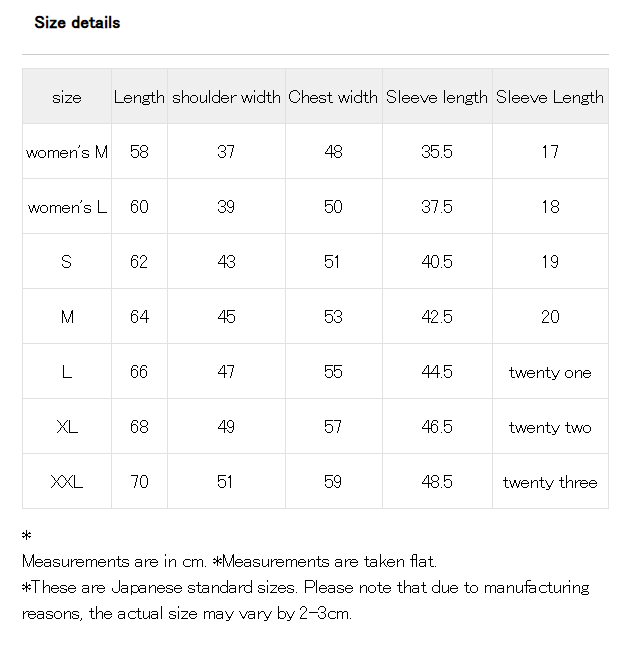
Task: Select the women's M row label
Action: [x=67, y=152]
